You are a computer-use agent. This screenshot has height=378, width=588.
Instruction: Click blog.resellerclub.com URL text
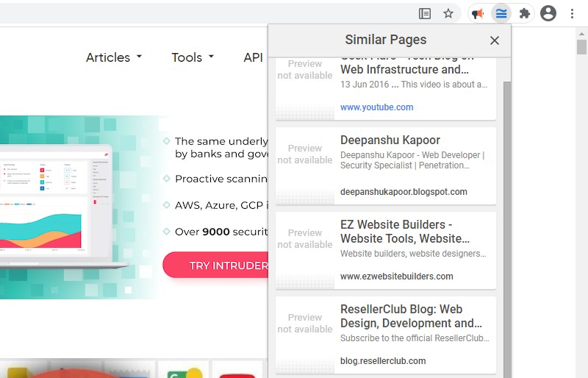[383, 361]
